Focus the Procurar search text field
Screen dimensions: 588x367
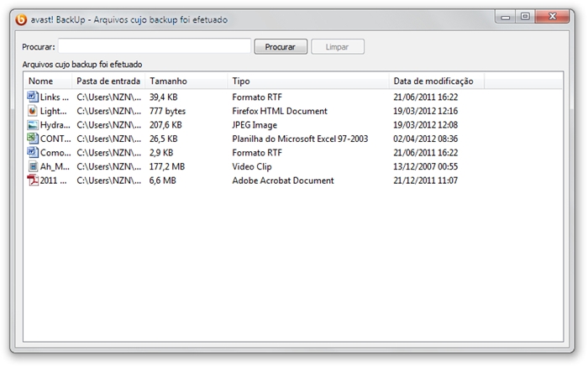pyautogui.click(x=155, y=46)
